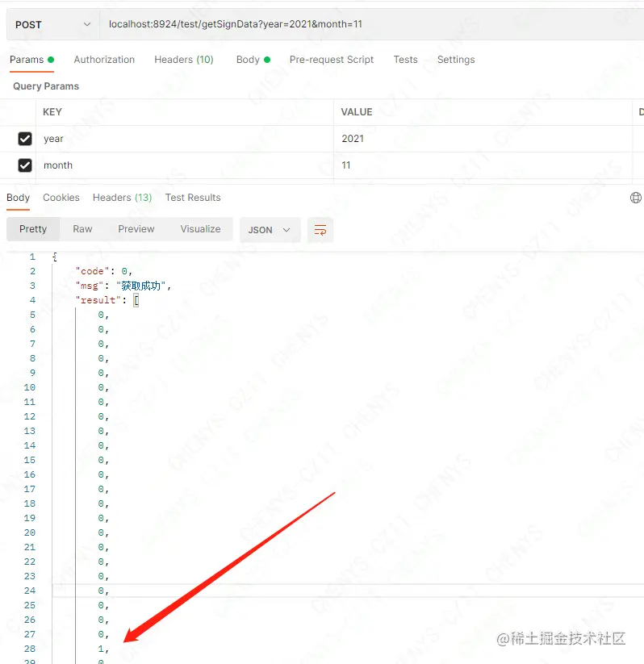The height and width of the screenshot is (664, 644).
Task: Click the year key cell
Action: [x=185, y=139]
